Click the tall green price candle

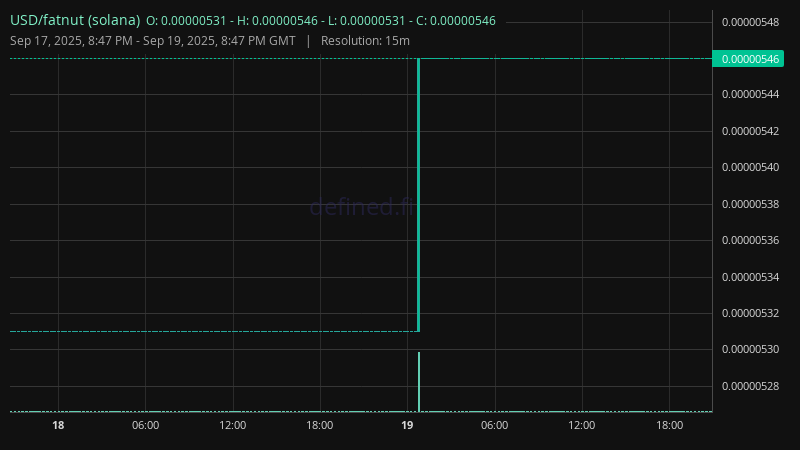point(419,195)
